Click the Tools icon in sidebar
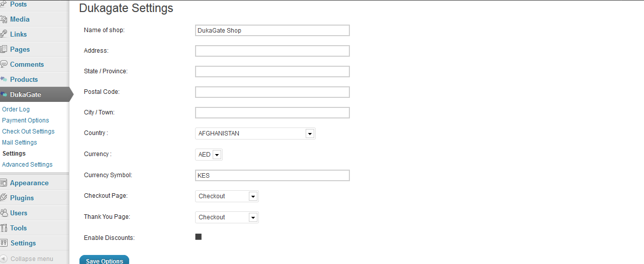Image resolution: width=644 pixels, height=264 pixels. click(3, 228)
